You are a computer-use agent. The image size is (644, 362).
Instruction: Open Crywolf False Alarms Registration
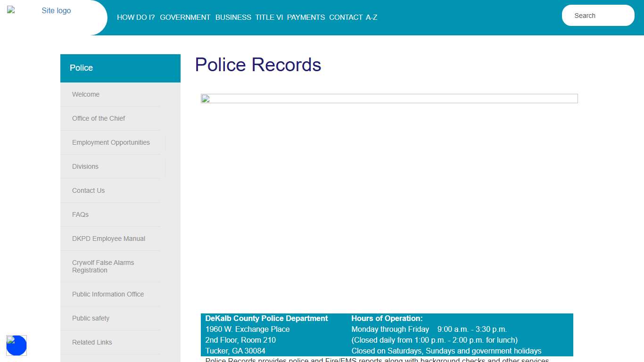click(x=103, y=266)
